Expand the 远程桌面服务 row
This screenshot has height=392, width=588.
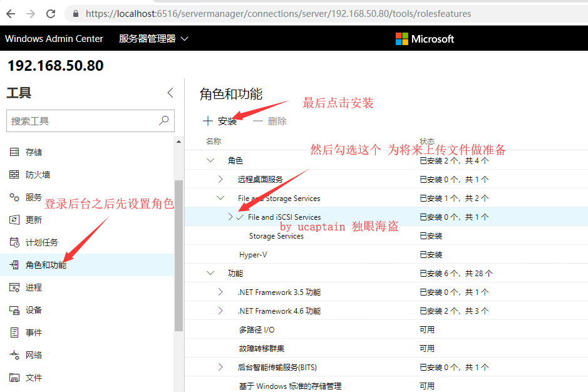coord(220,179)
